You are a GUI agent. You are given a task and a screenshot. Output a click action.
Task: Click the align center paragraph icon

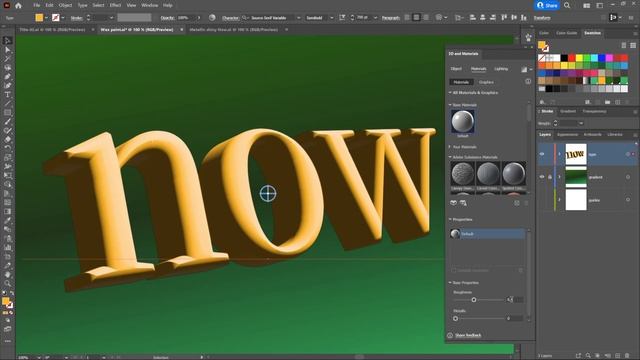[416, 18]
